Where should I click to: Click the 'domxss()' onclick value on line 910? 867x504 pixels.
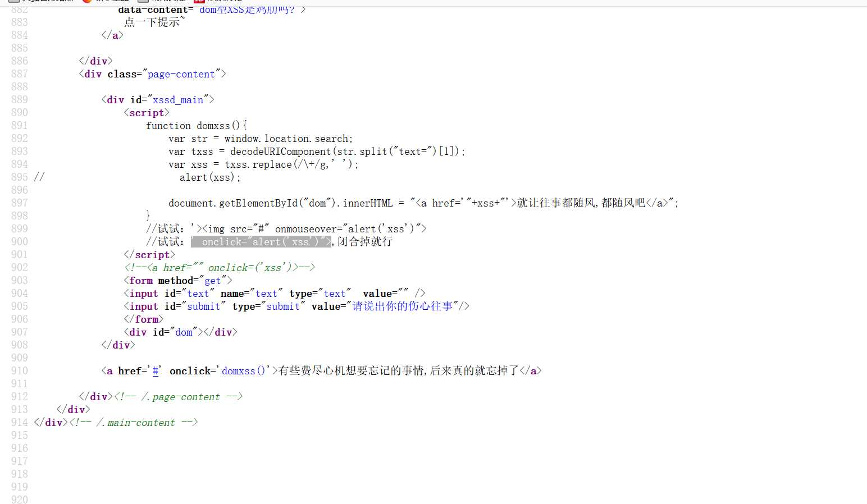(244, 371)
